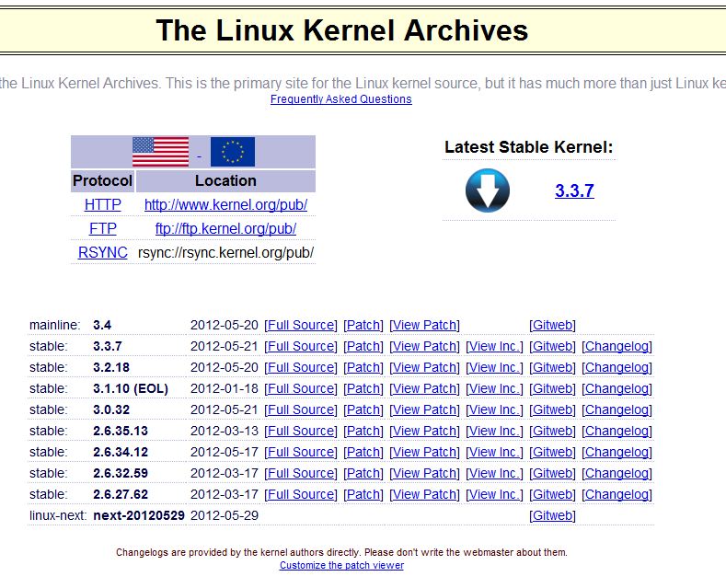The height and width of the screenshot is (588, 726).
Task: Open View Inc. for stable 3.3.7
Action: (494, 346)
